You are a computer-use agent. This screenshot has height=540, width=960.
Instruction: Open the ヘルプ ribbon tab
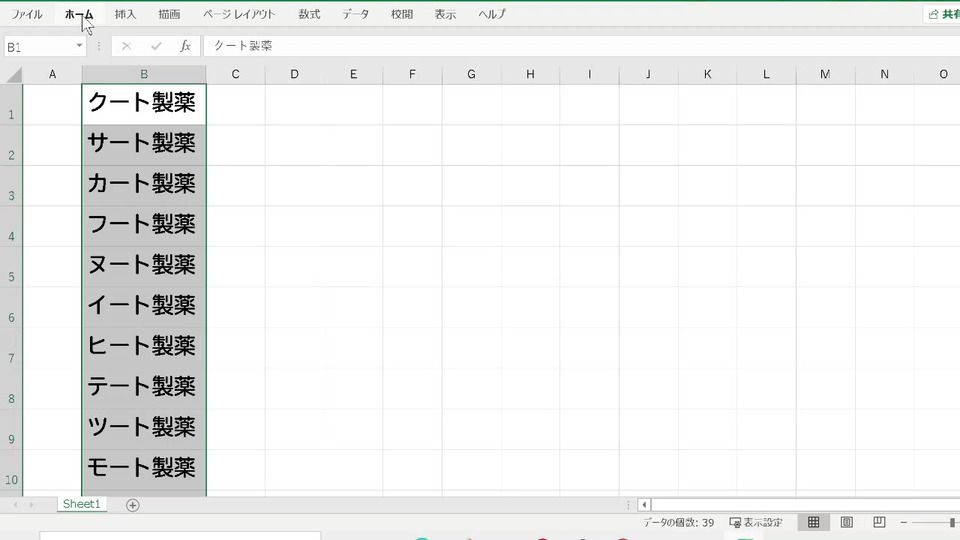point(492,14)
